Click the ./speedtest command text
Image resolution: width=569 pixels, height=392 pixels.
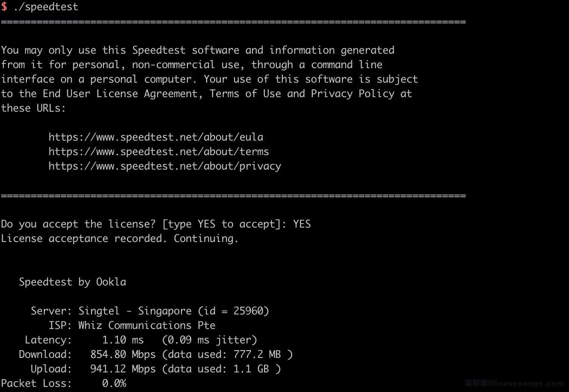click(x=46, y=7)
